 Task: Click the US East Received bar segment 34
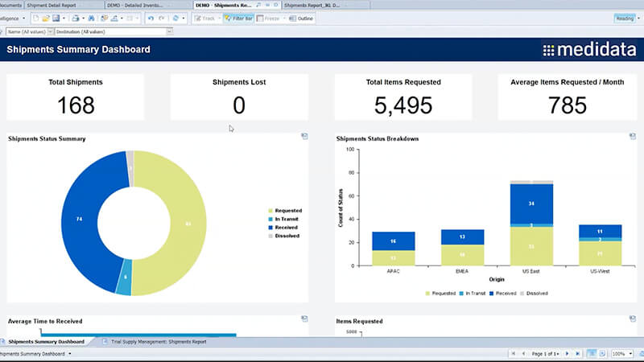531,204
